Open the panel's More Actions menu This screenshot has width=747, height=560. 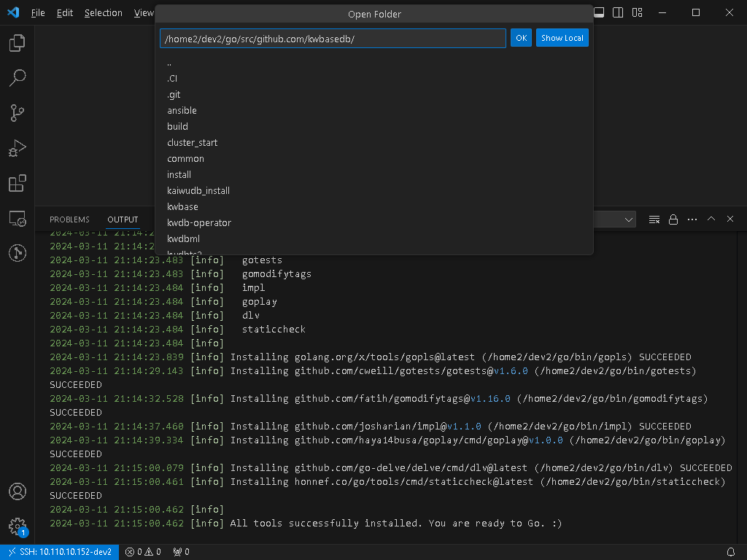[x=692, y=219]
